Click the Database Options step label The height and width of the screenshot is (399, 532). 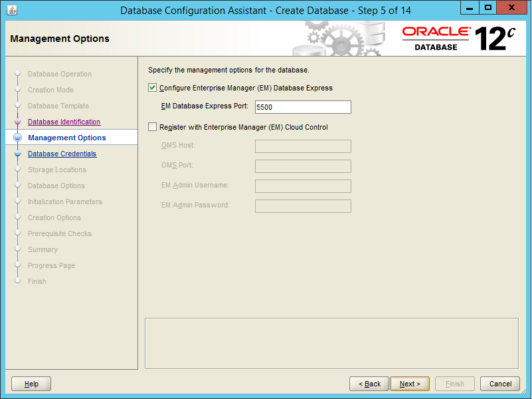(x=56, y=186)
